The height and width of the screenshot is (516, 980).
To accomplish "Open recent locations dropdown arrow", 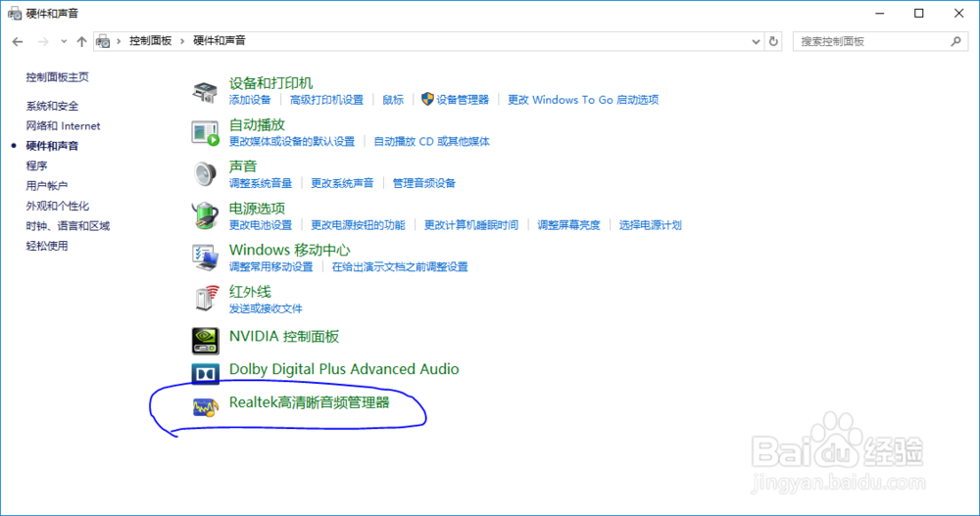I will click(64, 42).
